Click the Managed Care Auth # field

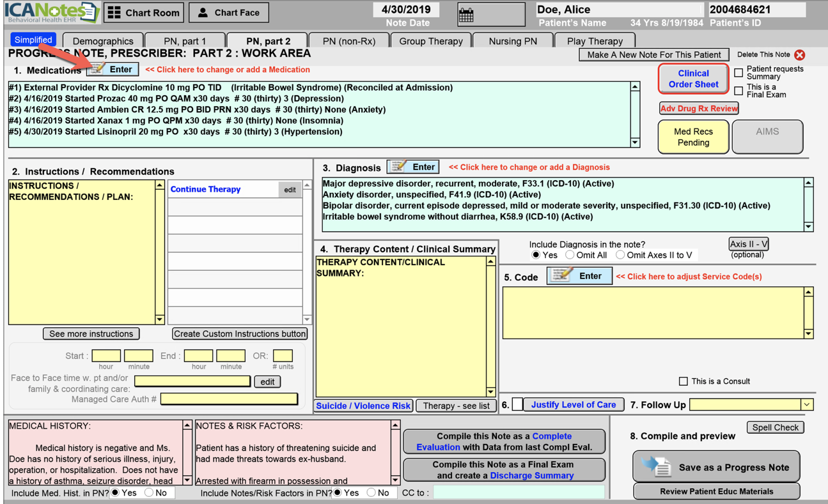[229, 399]
